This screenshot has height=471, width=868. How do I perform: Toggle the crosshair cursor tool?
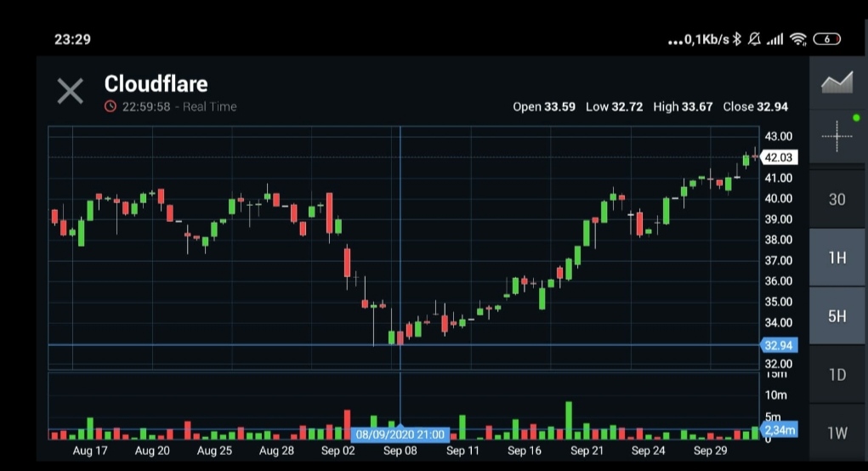coord(837,136)
